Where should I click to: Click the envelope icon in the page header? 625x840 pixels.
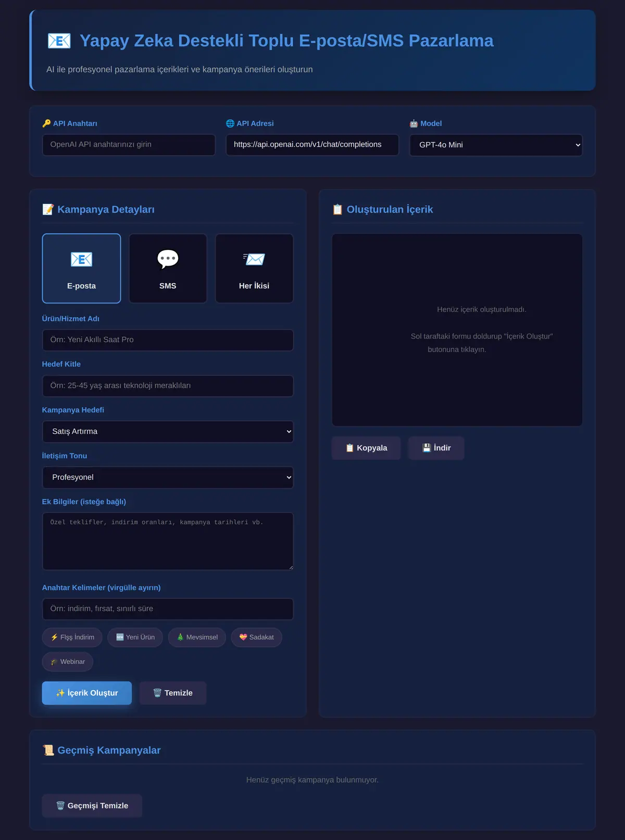tap(59, 41)
